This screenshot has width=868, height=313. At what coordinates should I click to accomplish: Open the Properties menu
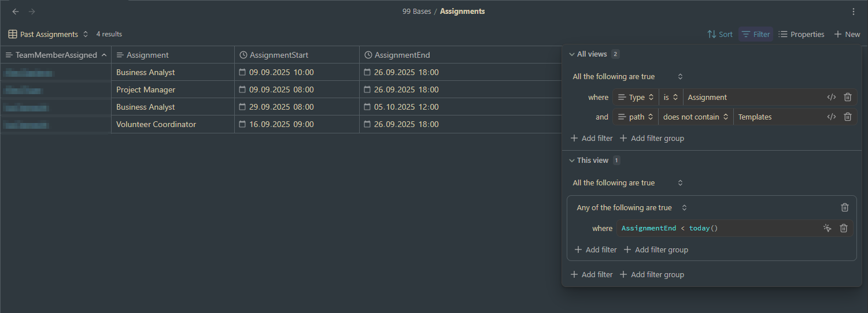click(x=801, y=34)
